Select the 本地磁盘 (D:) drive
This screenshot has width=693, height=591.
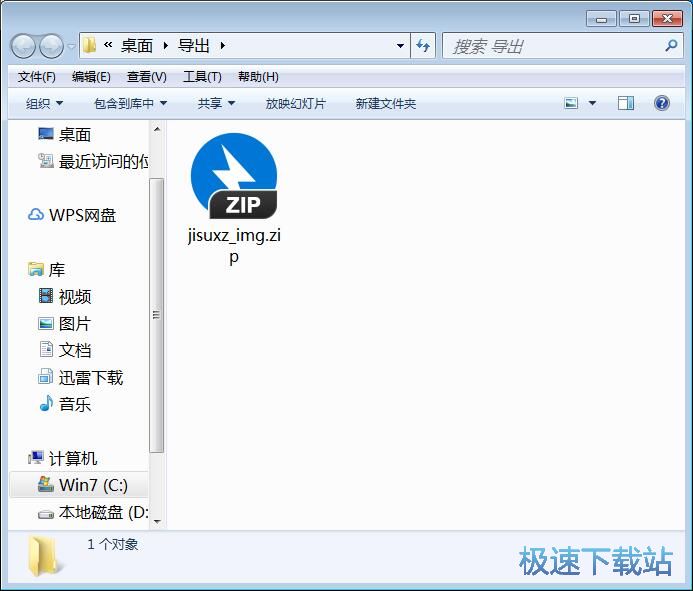[93, 512]
